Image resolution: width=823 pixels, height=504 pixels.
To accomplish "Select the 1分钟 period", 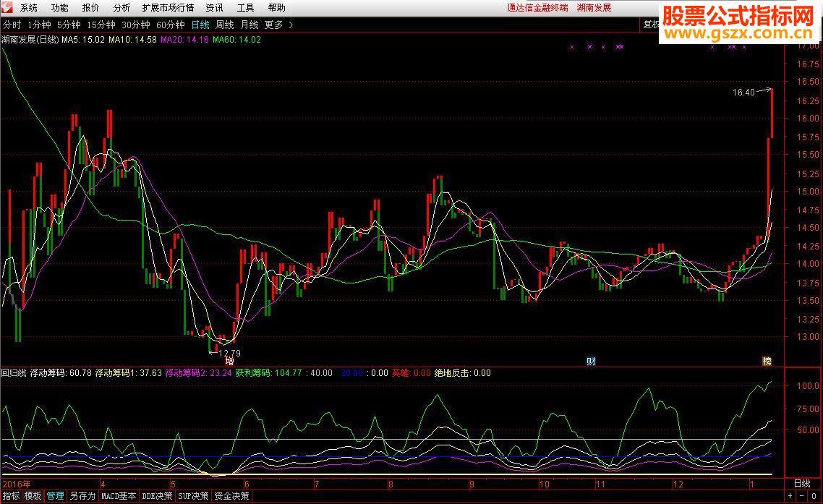I will (x=39, y=25).
